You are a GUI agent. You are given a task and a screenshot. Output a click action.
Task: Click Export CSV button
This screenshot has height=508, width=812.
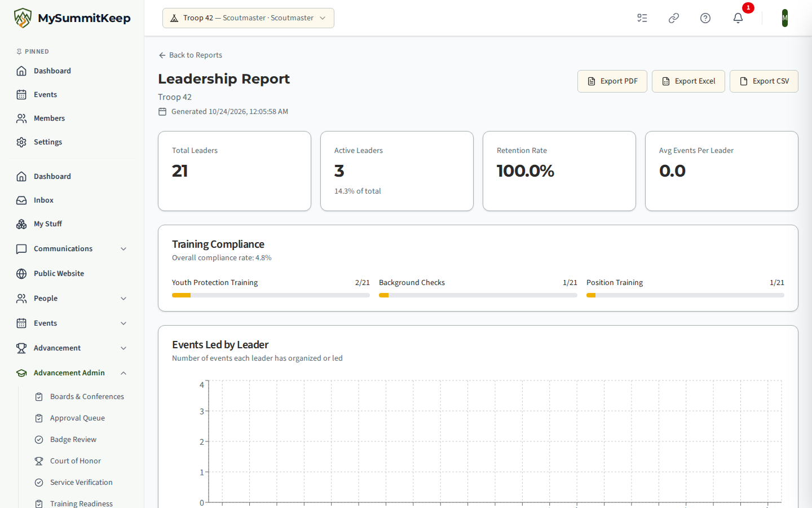click(x=764, y=81)
